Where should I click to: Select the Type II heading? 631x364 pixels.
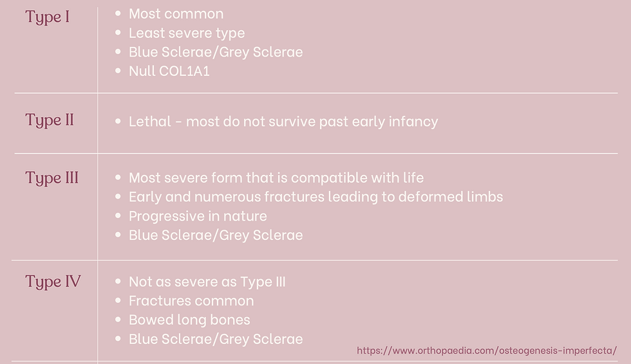[x=50, y=120]
